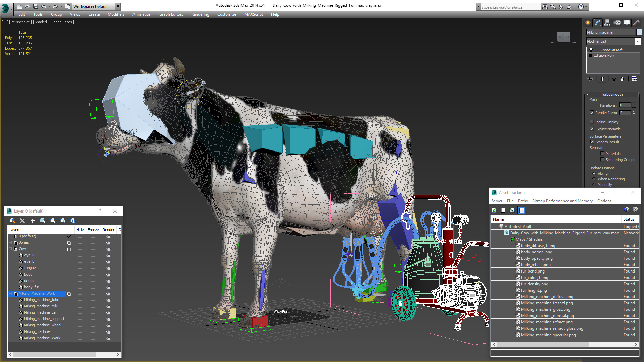Click TurboSmooth lightbulb visibility icon
The height and width of the screenshot is (362, 644).
click(x=591, y=50)
